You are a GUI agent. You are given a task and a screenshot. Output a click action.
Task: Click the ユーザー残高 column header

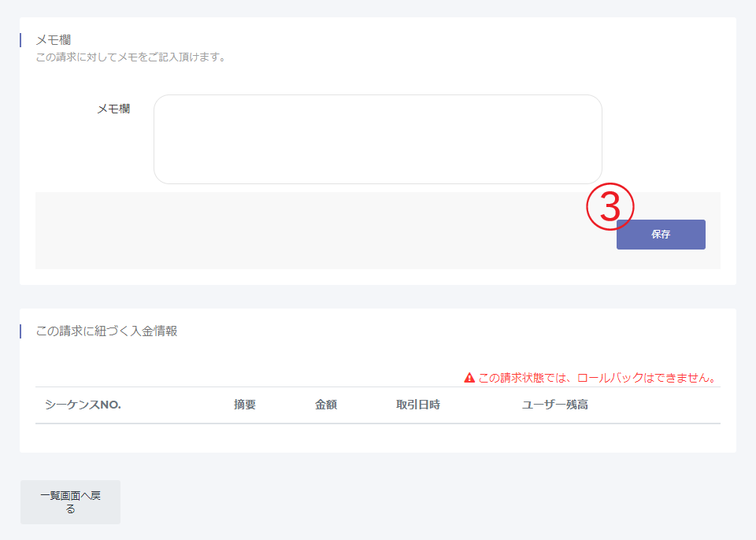pos(555,405)
